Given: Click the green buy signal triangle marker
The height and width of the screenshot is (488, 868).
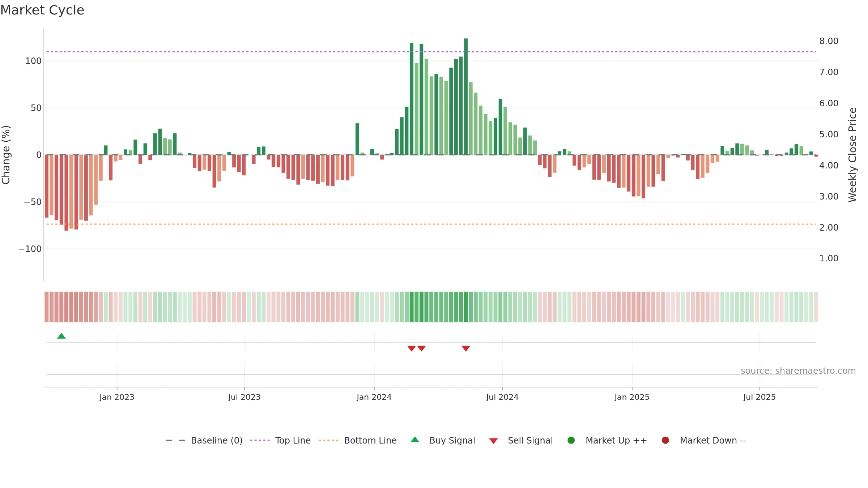Looking at the screenshot, I should [61, 336].
